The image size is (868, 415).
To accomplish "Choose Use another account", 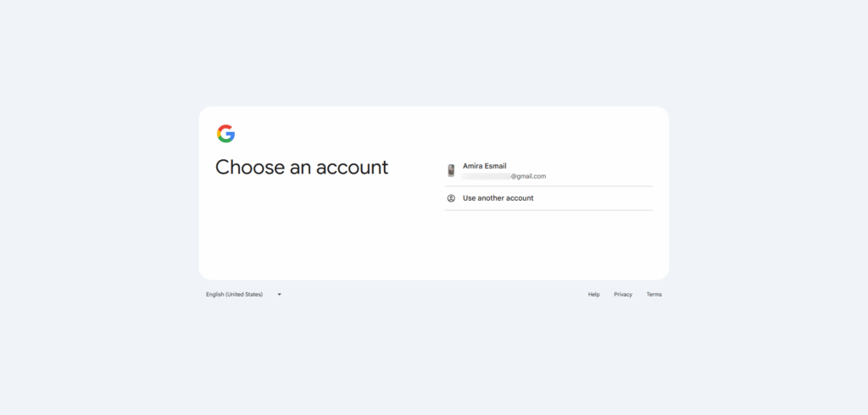I will (498, 198).
